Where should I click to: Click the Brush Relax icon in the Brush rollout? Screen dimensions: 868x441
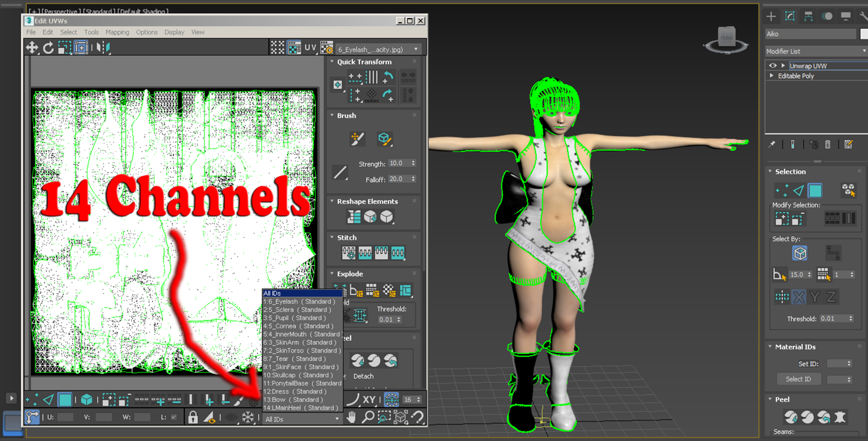[x=385, y=139]
